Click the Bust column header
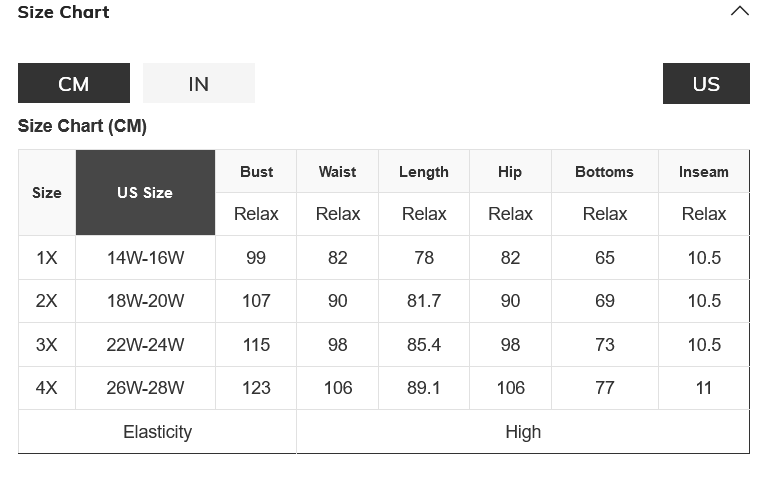The image size is (757, 480). 256,172
